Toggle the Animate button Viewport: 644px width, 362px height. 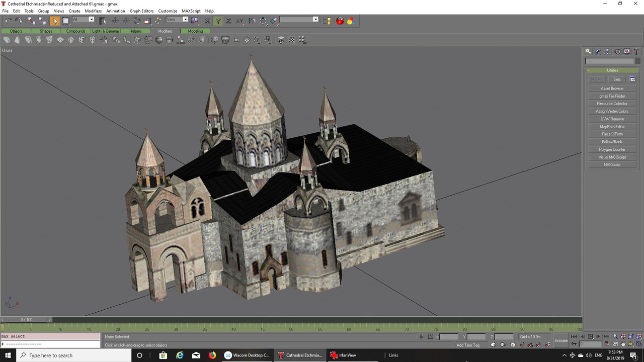[x=561, y=340]
